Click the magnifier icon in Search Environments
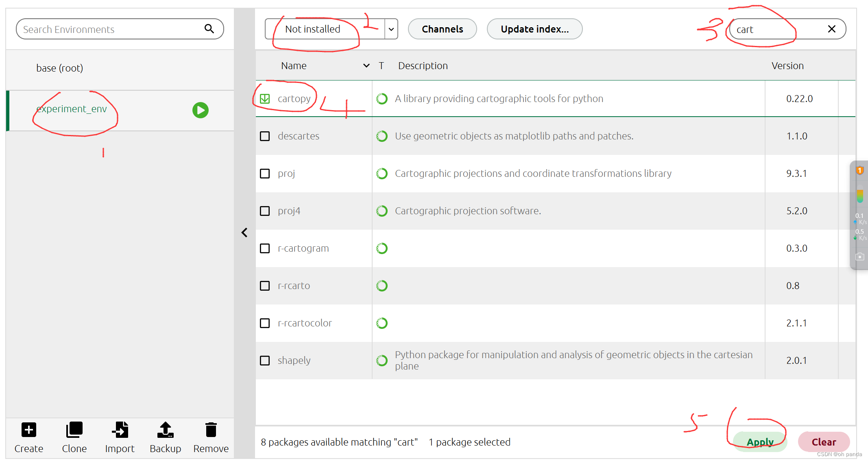The width and height of the screenshot is (868, 461). (x=209, y=28)
